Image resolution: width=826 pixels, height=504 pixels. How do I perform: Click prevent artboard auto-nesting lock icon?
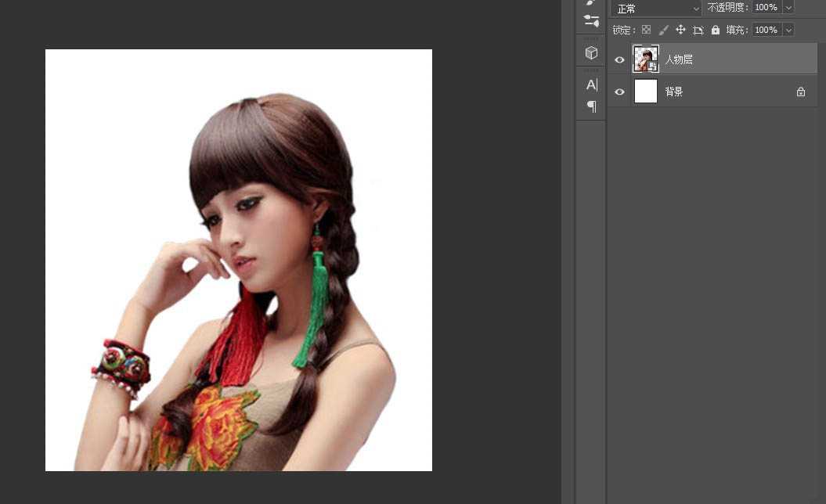pyautogui.click(x=698, y=30)
